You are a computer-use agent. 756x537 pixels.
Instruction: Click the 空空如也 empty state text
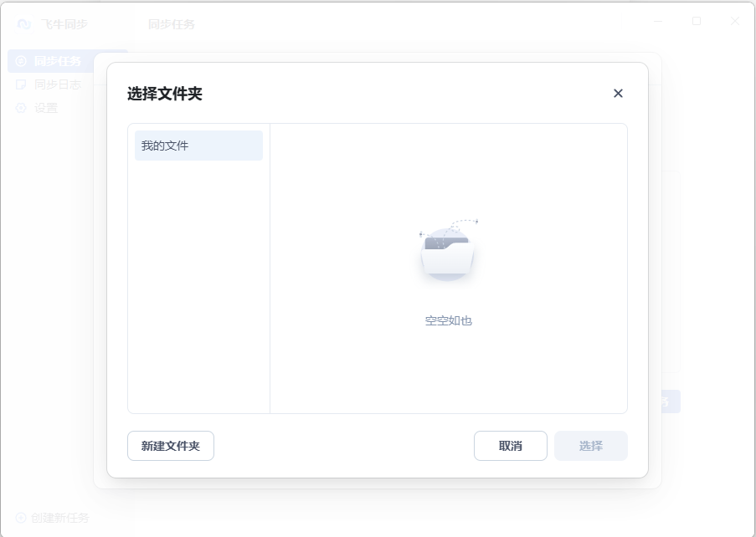click(449, 320)
